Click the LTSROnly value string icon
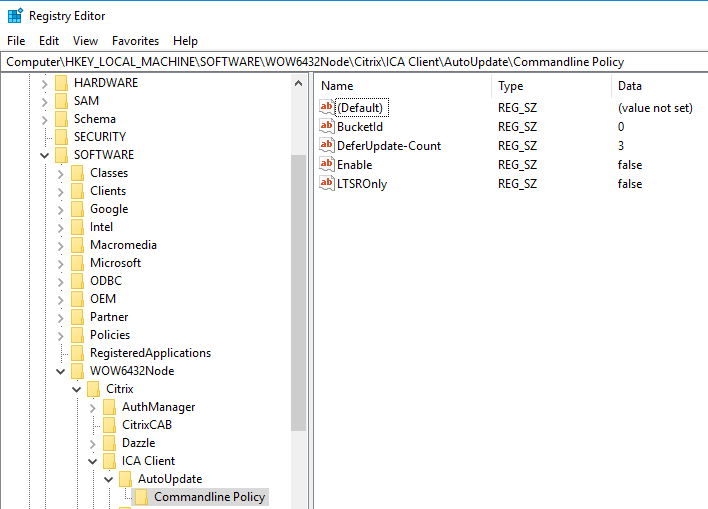Screen dimensions: 708x509 [x=326, y=183]
